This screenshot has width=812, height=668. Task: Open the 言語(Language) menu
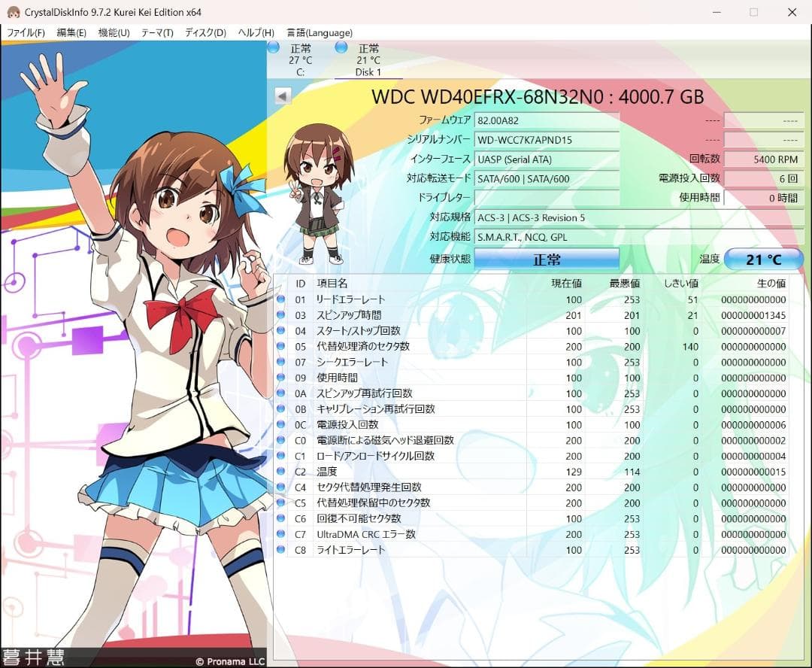[x=320, y=32]
